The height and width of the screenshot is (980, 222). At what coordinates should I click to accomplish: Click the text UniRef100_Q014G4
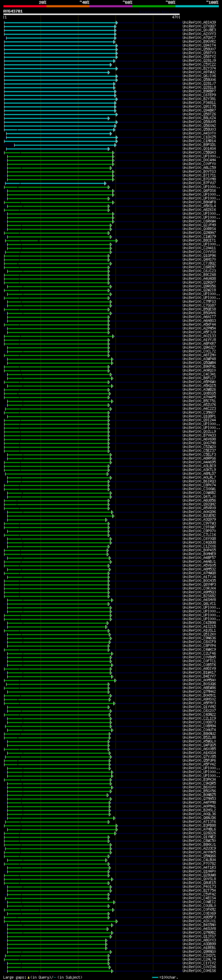pos(199,149)
